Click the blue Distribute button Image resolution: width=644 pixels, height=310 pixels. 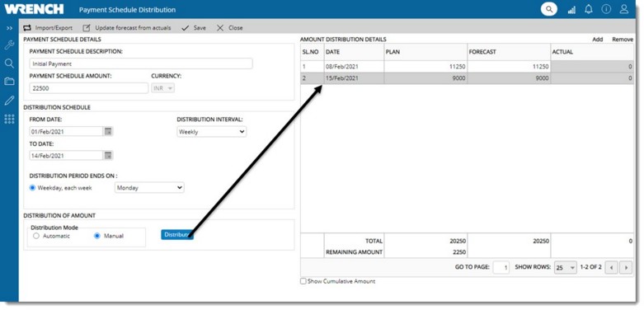tap(177, 234)
